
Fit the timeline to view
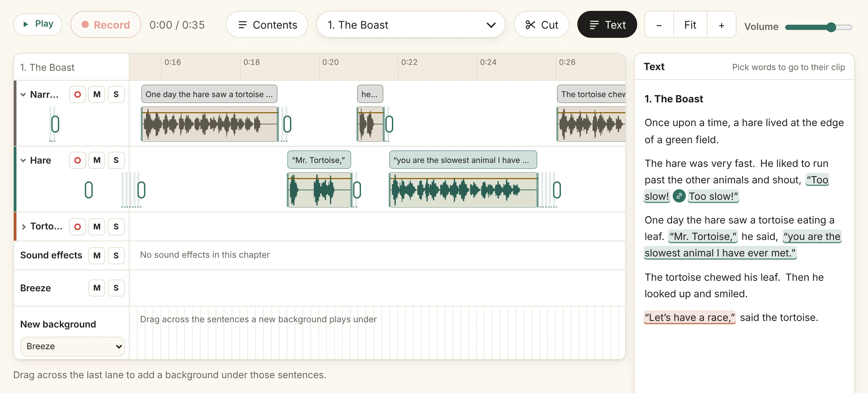[x=690, y=25]
